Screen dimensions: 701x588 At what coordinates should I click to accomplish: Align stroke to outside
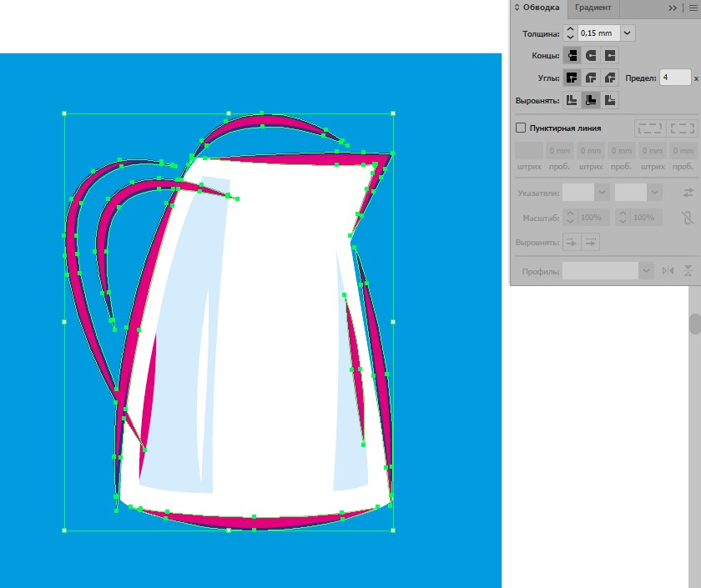point(610,100)
